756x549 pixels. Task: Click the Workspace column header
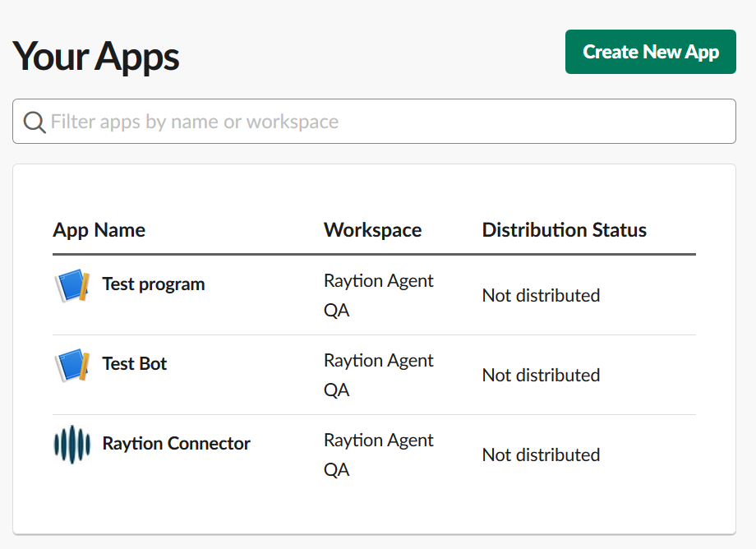372,230
